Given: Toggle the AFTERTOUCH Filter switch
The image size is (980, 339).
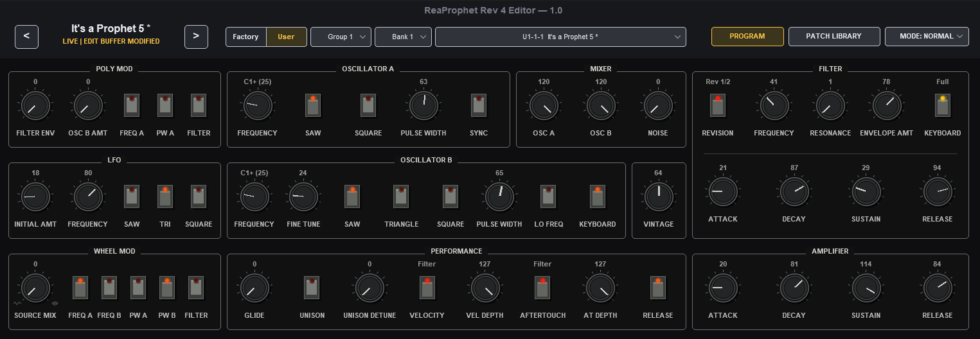Looking at the screenshot, I should [x=542, y=287].
